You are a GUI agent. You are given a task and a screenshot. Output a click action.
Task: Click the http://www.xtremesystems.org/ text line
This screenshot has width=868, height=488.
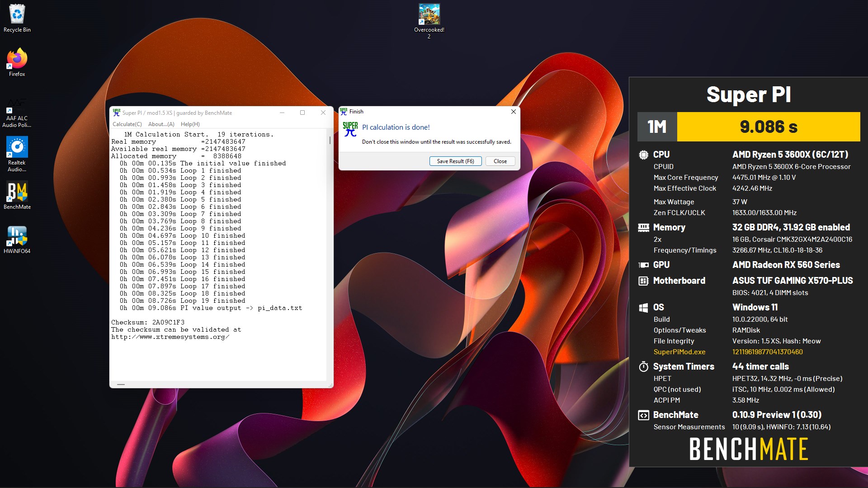click(x=170, y=337)
